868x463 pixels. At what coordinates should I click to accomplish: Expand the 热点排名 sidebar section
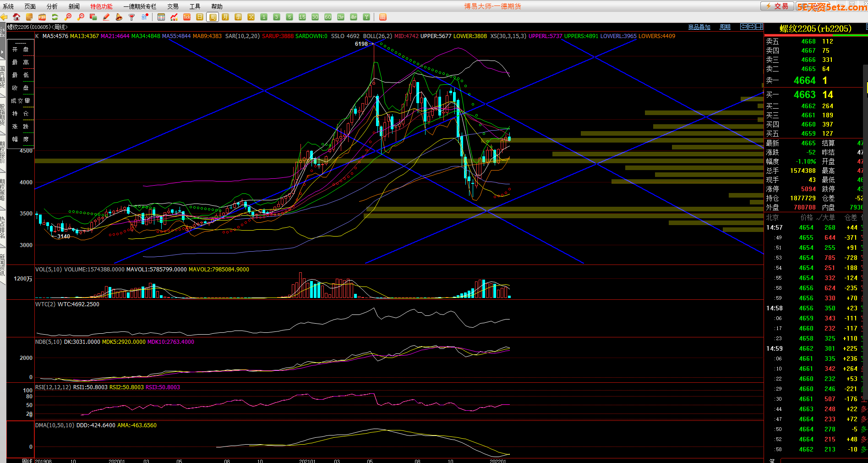pyautogui.click(x=3, y=227)
